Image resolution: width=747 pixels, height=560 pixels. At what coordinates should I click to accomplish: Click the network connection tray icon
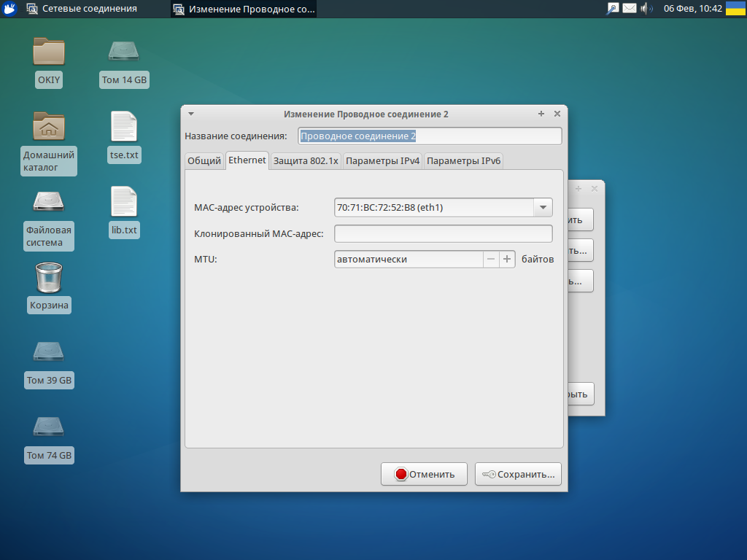point(613,9)
